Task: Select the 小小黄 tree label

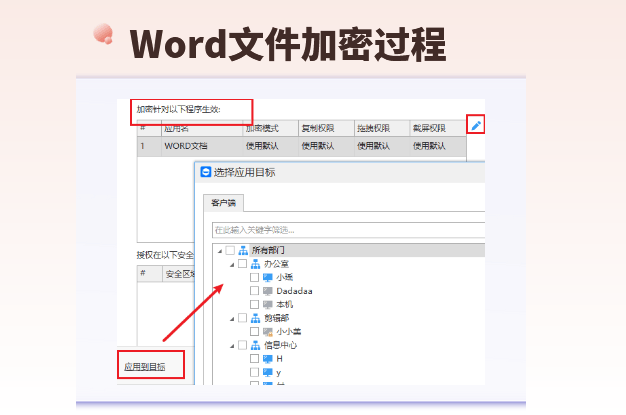Action: pos(289,332)
